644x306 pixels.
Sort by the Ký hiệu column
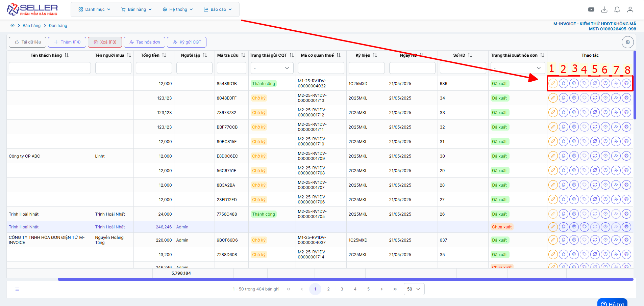click(x=375, y=55)
